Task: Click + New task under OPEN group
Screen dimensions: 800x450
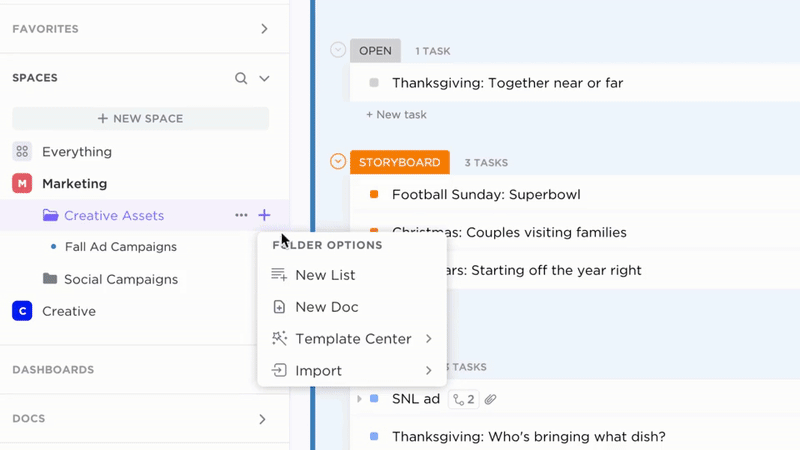Action: click(396, 115)
